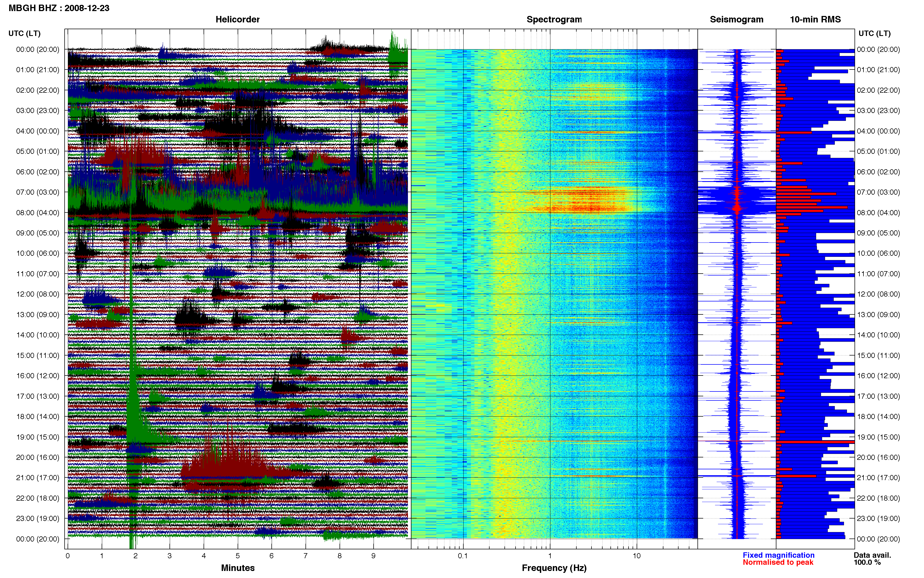
Task: Click left time label '21:00 (17:00)'
Action: 38,477
